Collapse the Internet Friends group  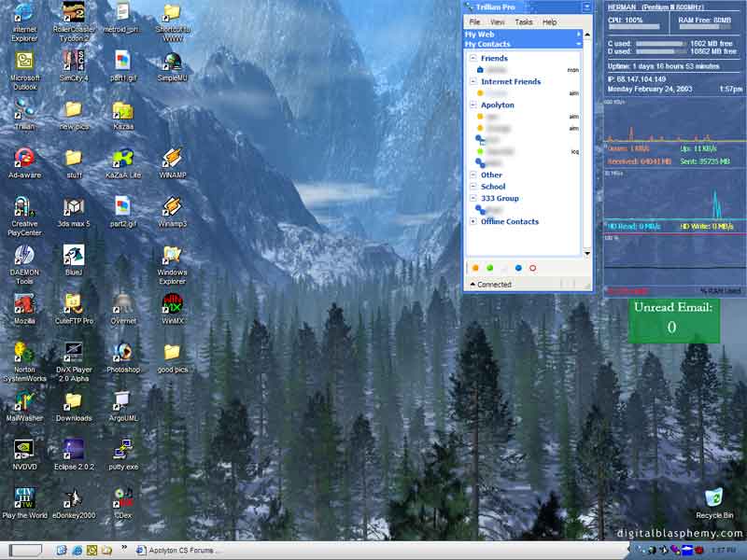(473, 82)
